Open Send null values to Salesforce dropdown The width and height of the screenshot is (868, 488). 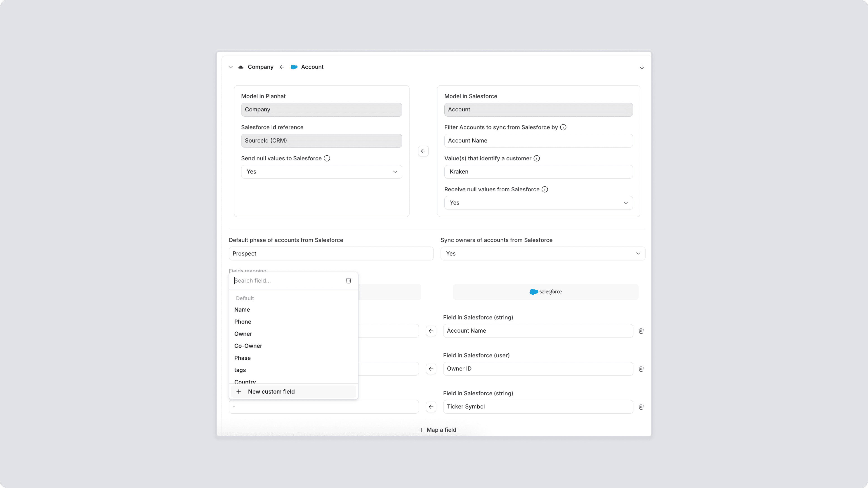pos(321,172)
